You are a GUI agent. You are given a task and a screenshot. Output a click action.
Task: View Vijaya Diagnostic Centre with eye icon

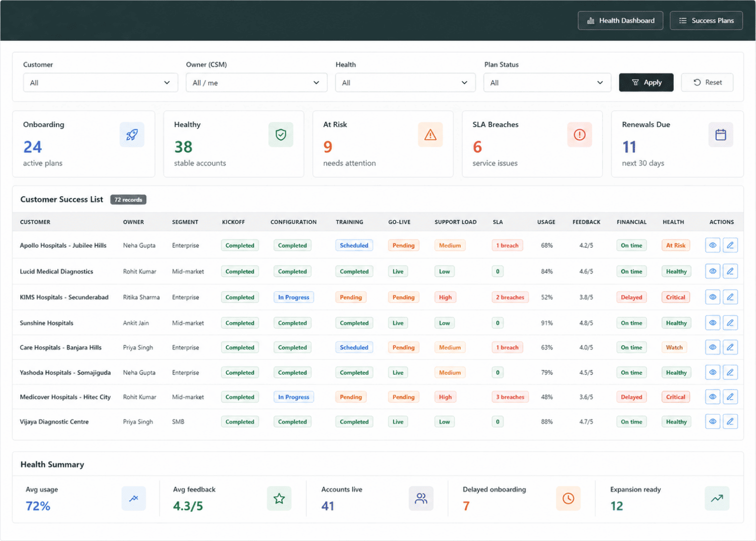[x=713, y=421]
